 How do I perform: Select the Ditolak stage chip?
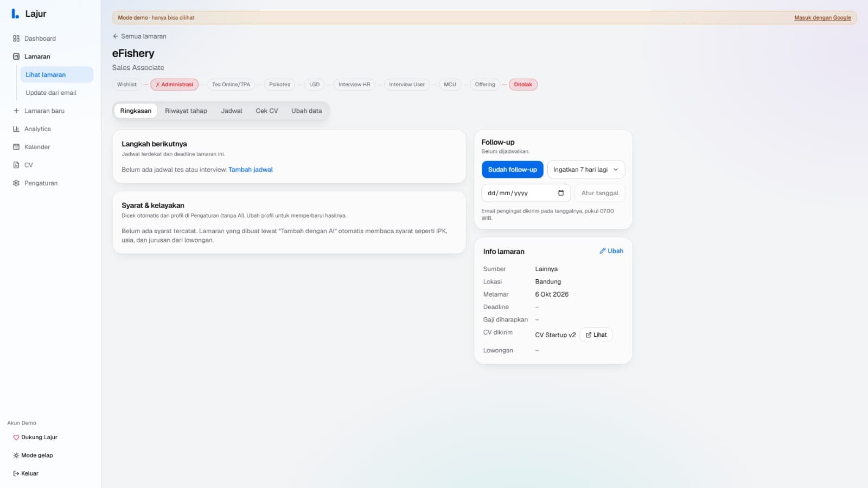(523, 85)
